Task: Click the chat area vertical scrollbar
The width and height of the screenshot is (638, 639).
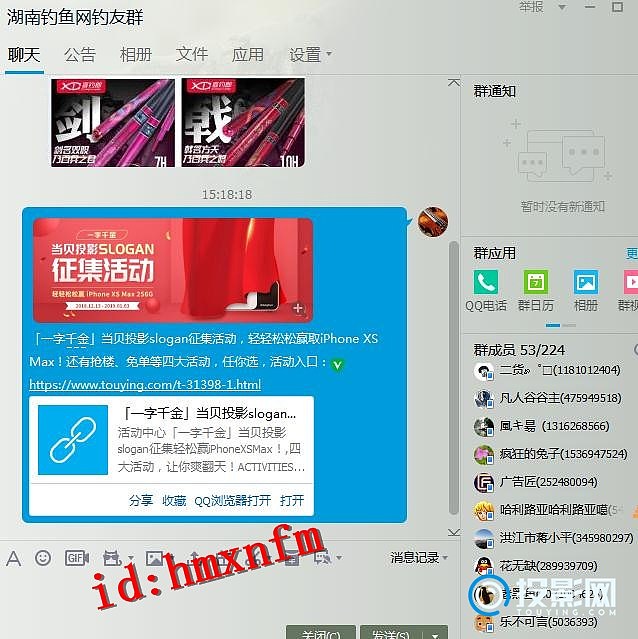Action: pos(453,377)
